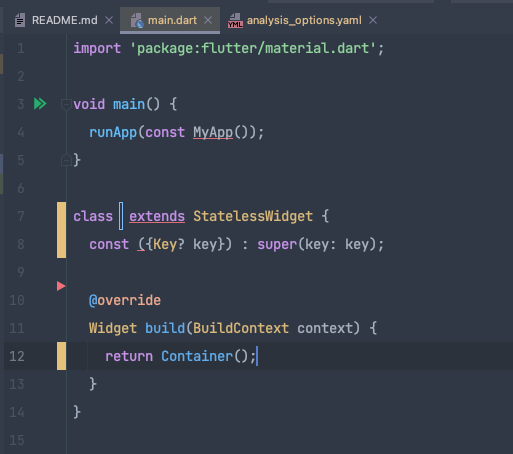Click the Widget return type on line 11
This screenshot has height=454, width=513.
tap(113, 328)
